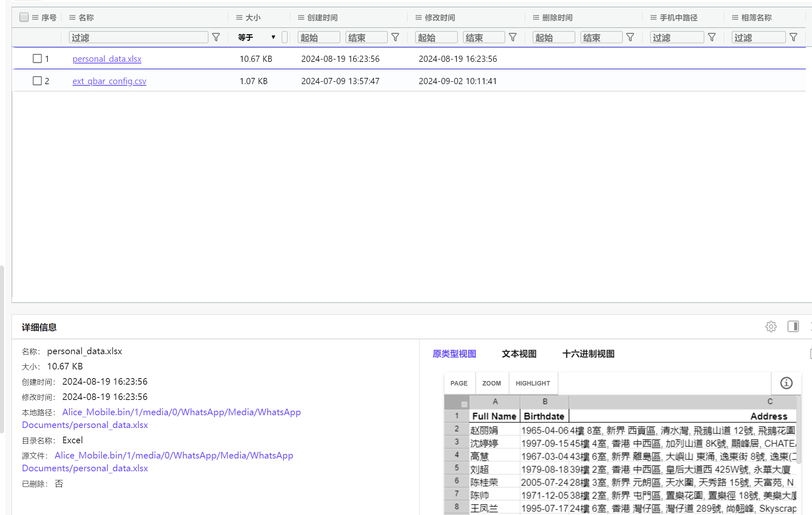
Task: Click the panel layout icon beside the gear
Action: click(793, 327)
